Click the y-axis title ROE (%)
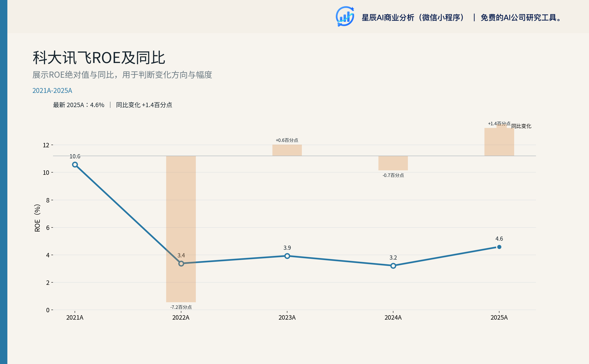The image size is (589, 364). [x=37, y=218]
